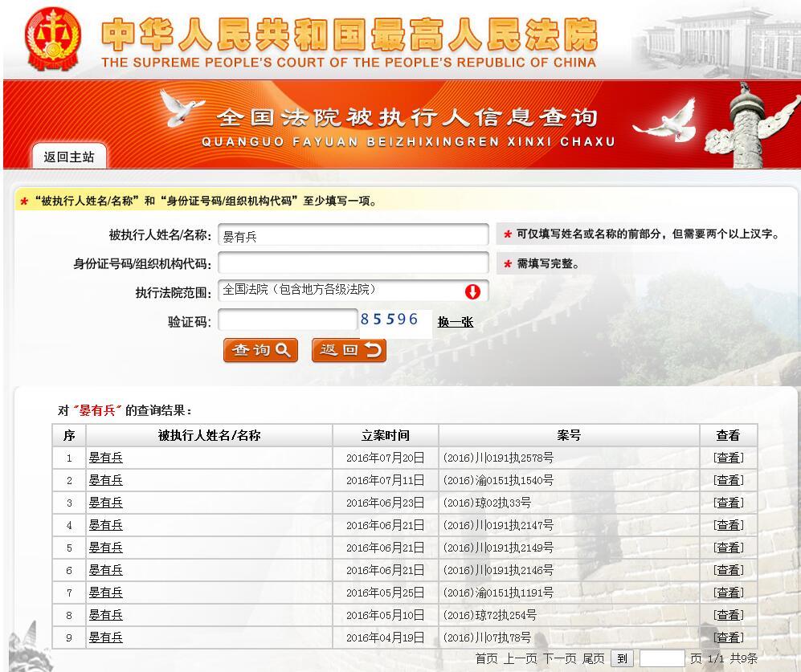Open 晏有兵 name link in row 4
This screenshot has width=801, height=672.
[x=106, y=525]
